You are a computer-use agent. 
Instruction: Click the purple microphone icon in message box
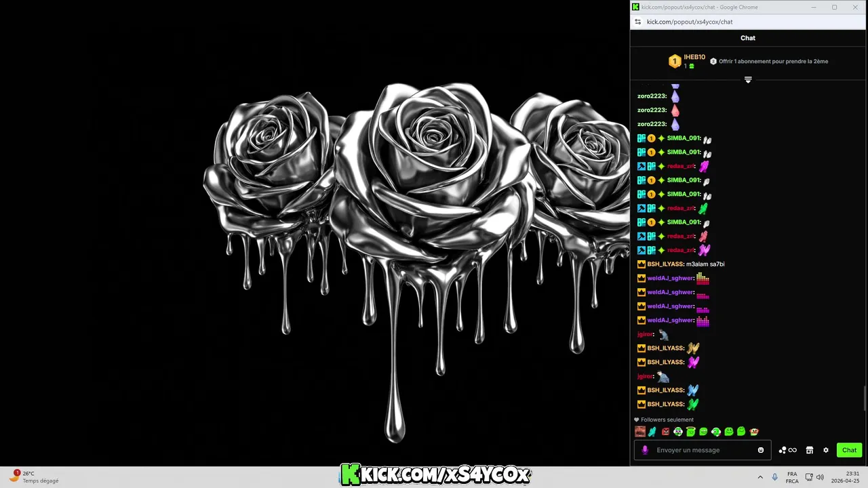[645, 450]
